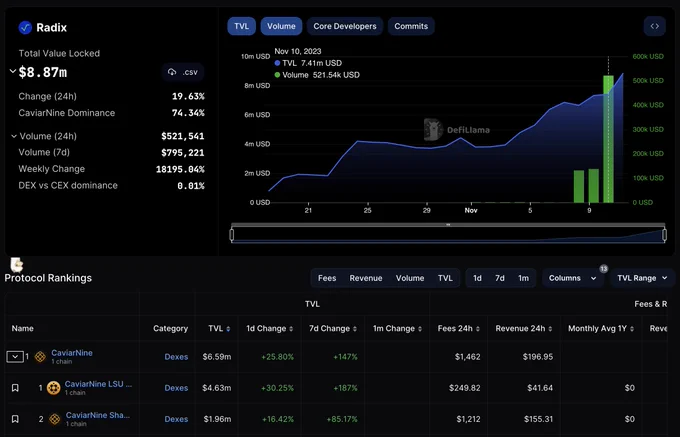This screenshot has width=680, height=437.
Task: Click the Protocol Rankings heading
Action: click(x=48, y=278)
